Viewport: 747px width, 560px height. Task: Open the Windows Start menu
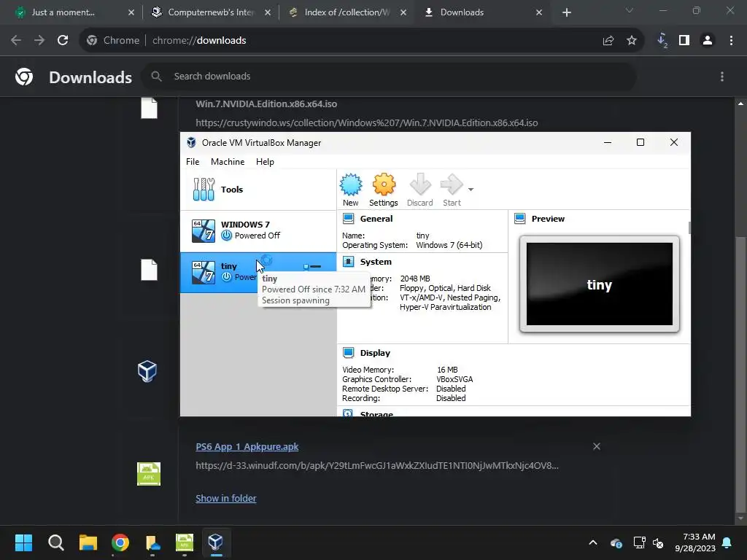23,542
